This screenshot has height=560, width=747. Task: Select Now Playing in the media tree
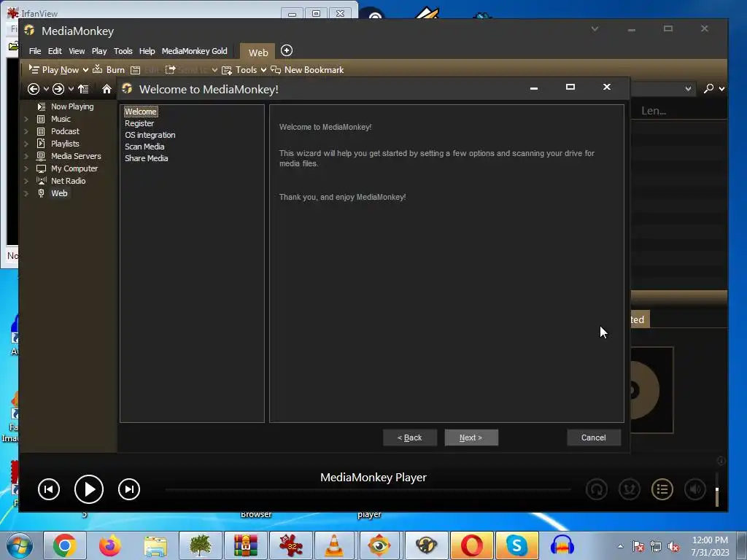coord(72,106)
